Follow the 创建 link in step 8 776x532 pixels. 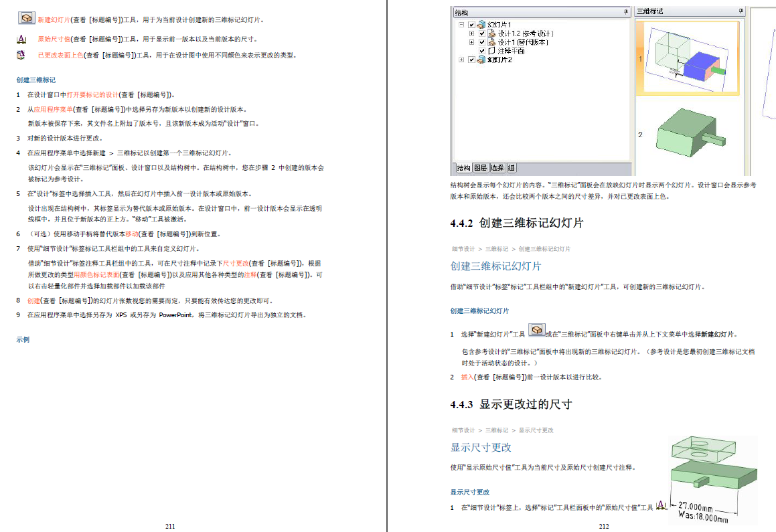click(x=33, y=300)
